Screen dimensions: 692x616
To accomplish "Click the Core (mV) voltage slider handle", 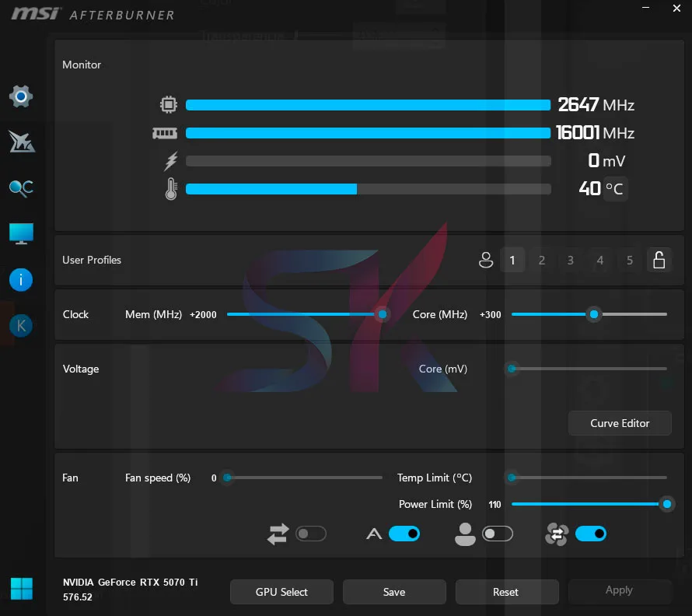I will point(512,368).
